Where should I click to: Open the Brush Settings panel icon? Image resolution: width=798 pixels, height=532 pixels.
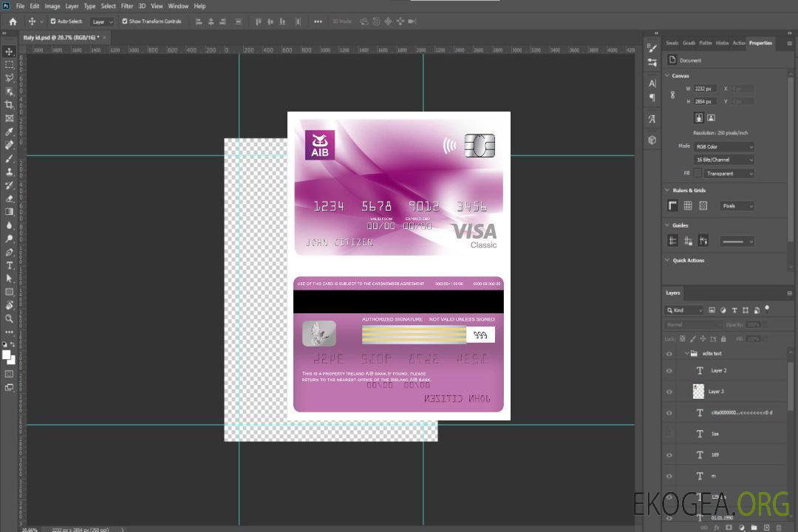pyautogui.click(x=652, y=48)
